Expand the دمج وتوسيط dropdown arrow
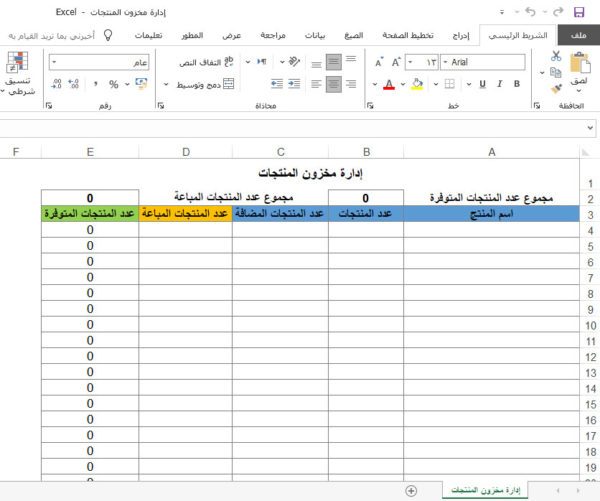Screen dimensions: 600x501 click(166, 84)
